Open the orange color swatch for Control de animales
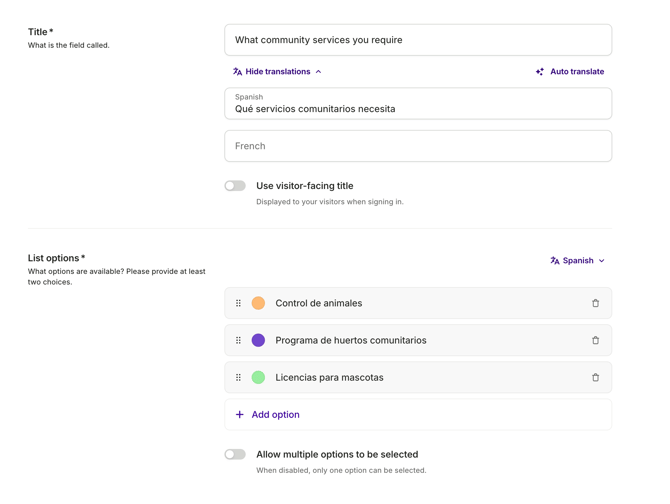This screenshot has width=670, height=504. tap(258, 303)
